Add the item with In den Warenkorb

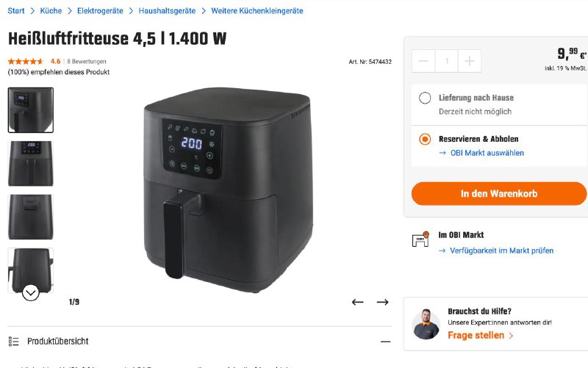pos(499,194)
